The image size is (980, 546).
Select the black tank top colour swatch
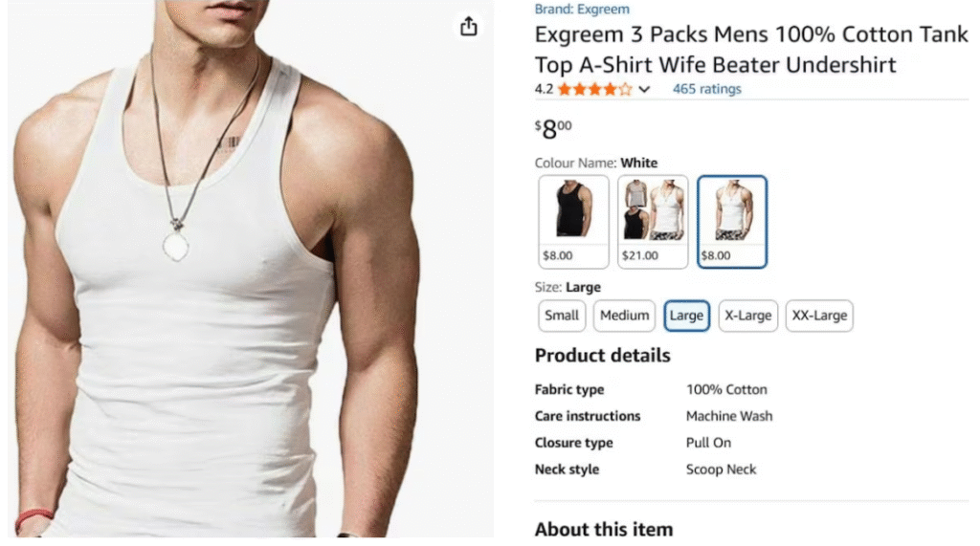click(573, 221)
